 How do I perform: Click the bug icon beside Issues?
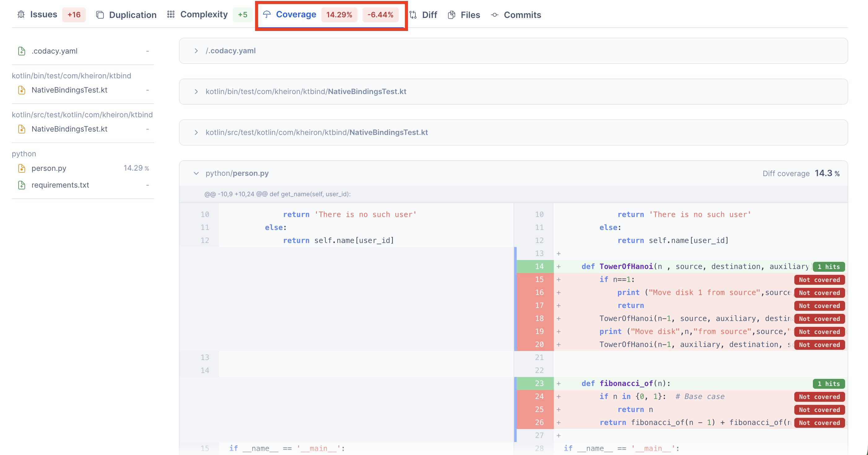[21, 15]
